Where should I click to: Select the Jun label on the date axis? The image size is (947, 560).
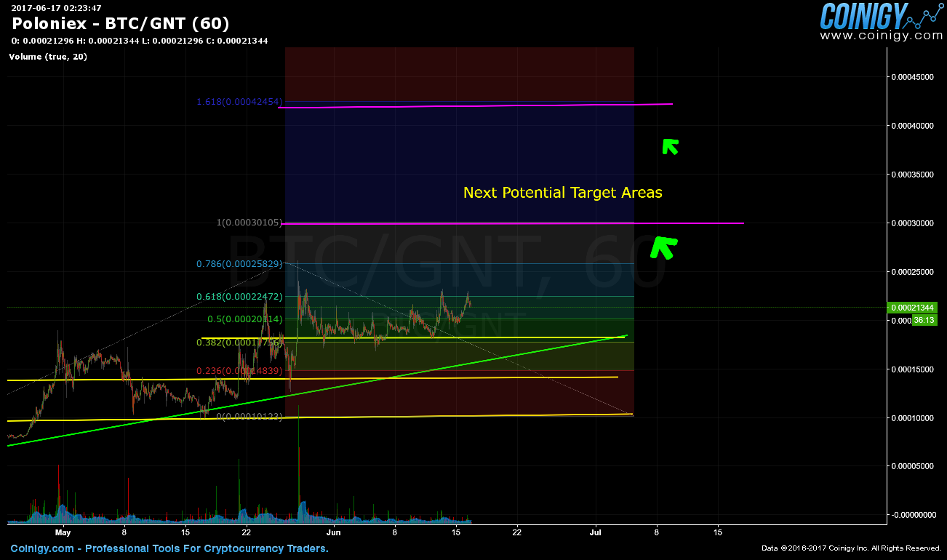coord(332,533)
